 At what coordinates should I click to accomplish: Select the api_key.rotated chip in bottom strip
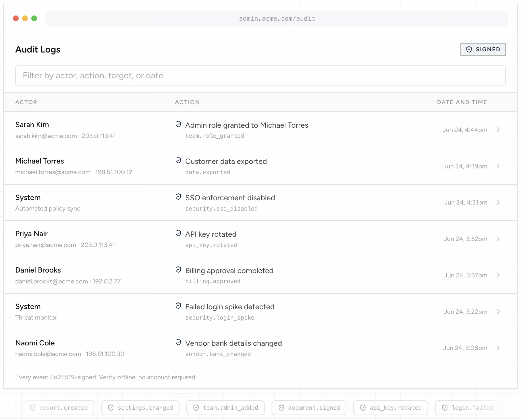click(391, 408)
